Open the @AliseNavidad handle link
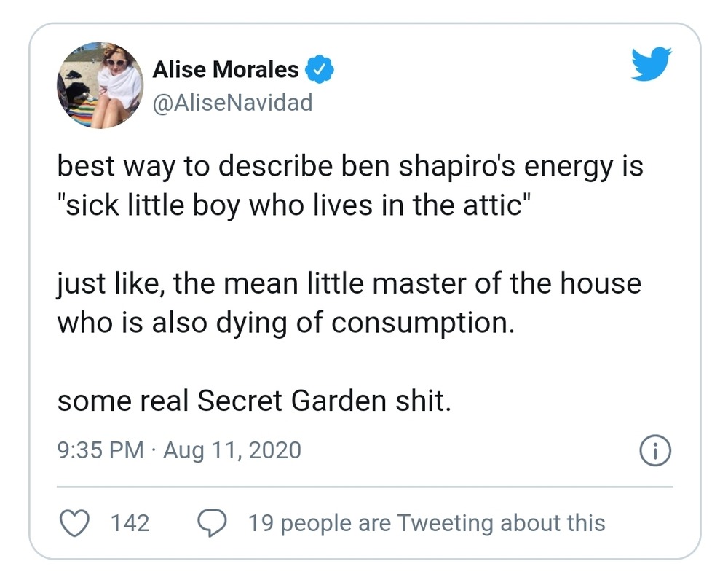Image resolution: width=728 pixels, height=577 pixels. pyautogui.click(x=232, y=103)
